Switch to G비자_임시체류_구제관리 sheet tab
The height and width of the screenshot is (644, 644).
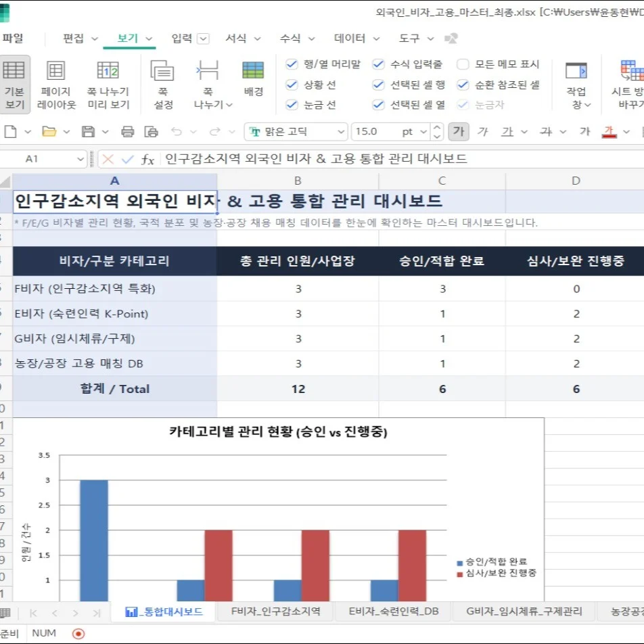click(x=524, y=612)
